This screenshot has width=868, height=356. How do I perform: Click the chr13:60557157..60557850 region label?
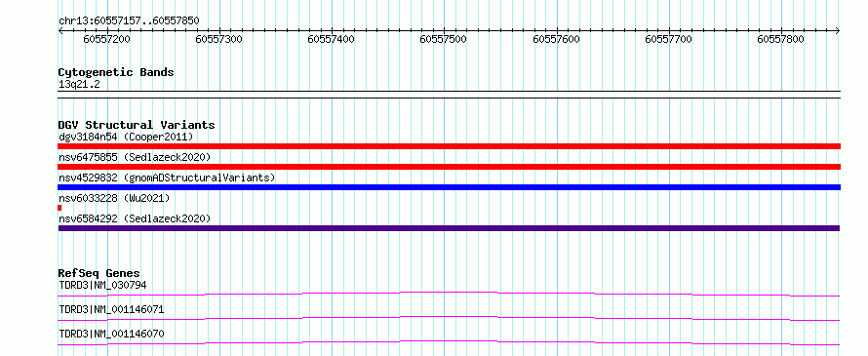click(129, 20)
